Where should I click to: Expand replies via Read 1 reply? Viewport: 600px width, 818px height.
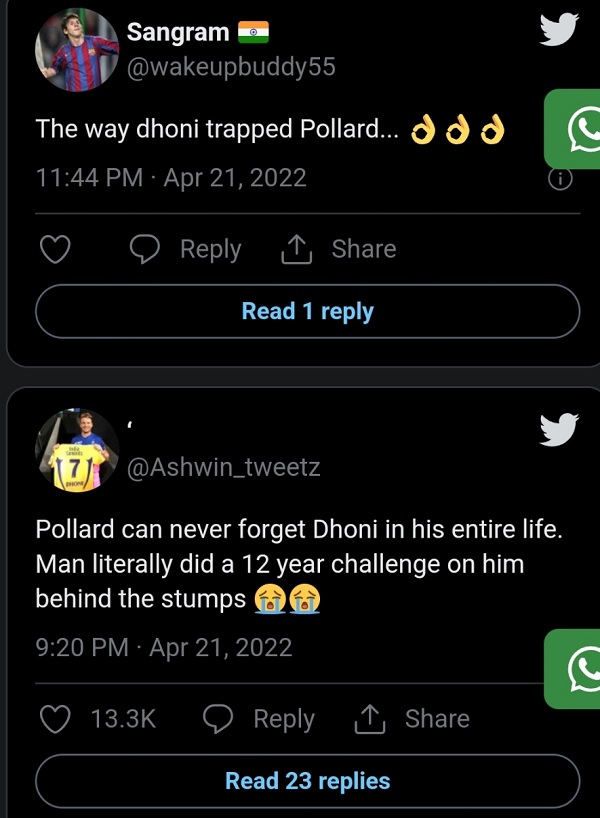pyautogui.click(x=307, y=311)
